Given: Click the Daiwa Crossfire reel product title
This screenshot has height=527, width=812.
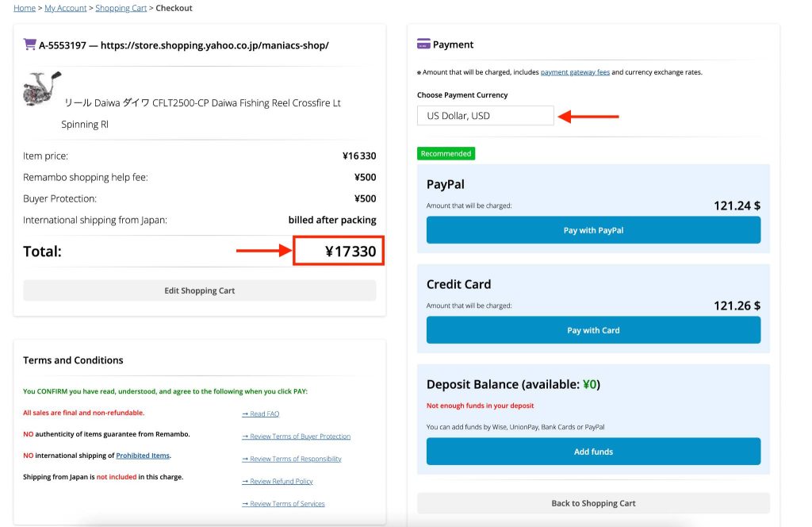Looking at the screenshot, I should (x=201, y=103).
